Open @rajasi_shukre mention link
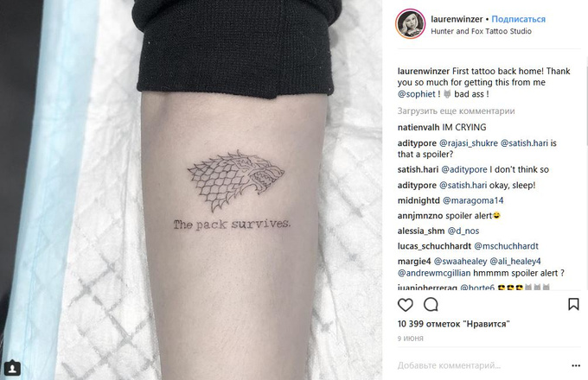 469,143
